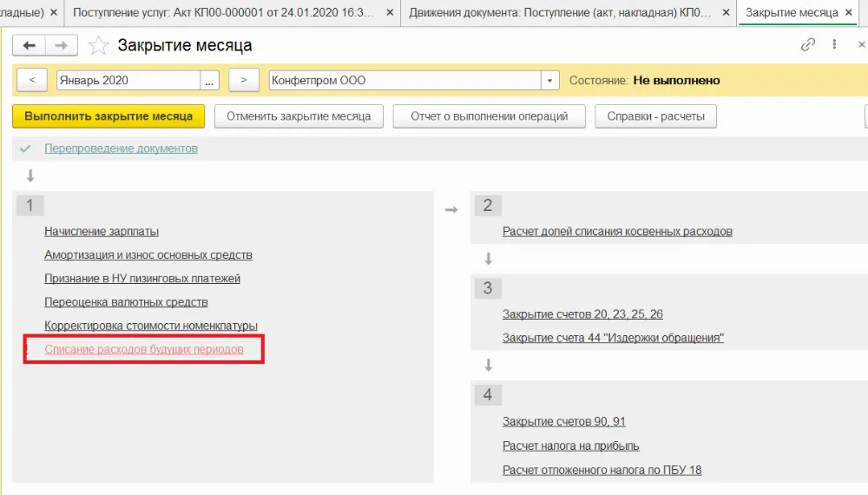Viewport: 868px width, 495px height.
Task: Open Списание расходов будущих периодов link
Action: click(x=144, y=349)
